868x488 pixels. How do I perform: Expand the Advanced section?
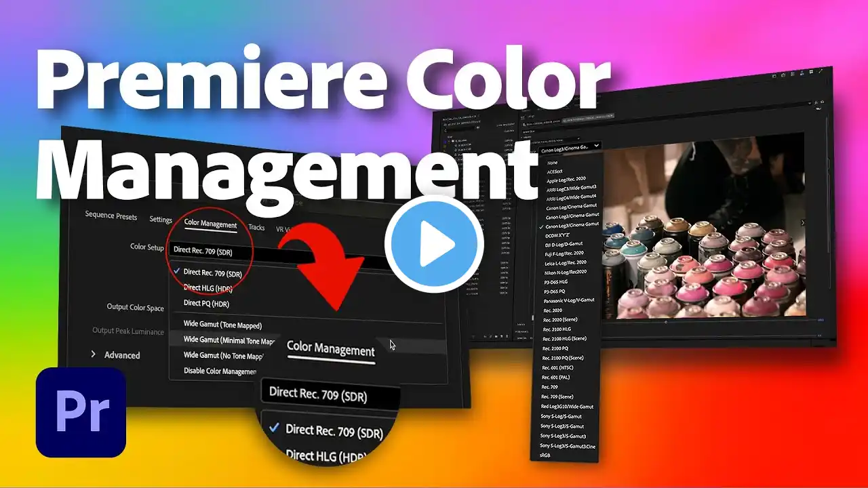(x=115, y=355)
